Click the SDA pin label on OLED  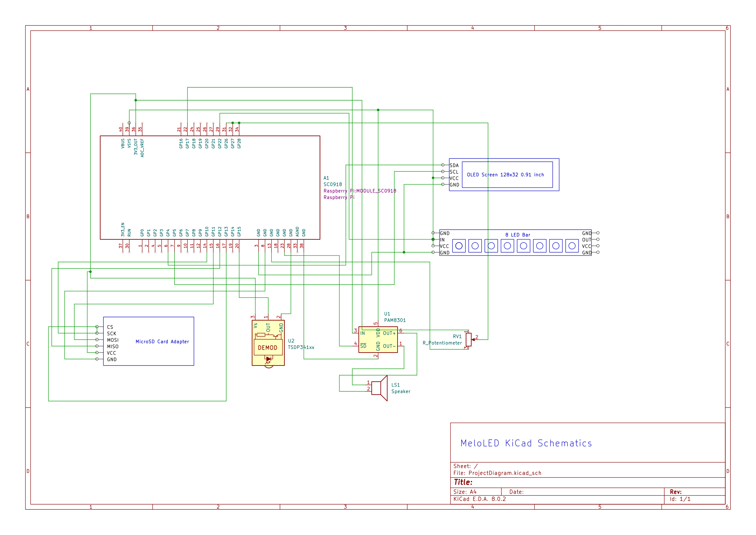(454, 165)
